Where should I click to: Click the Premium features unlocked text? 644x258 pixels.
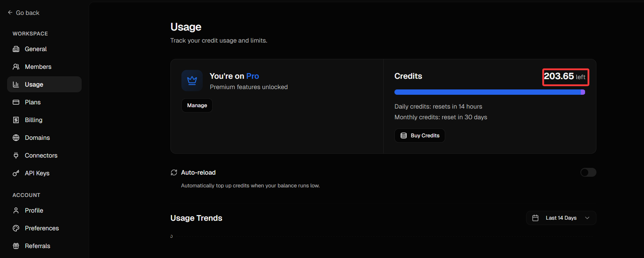[249, 87]
